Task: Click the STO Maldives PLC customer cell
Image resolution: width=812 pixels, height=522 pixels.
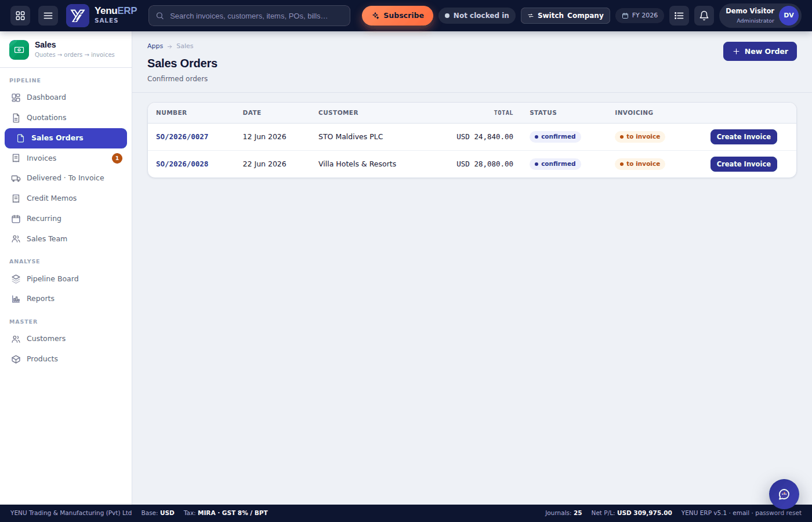Action: (351, 137)
